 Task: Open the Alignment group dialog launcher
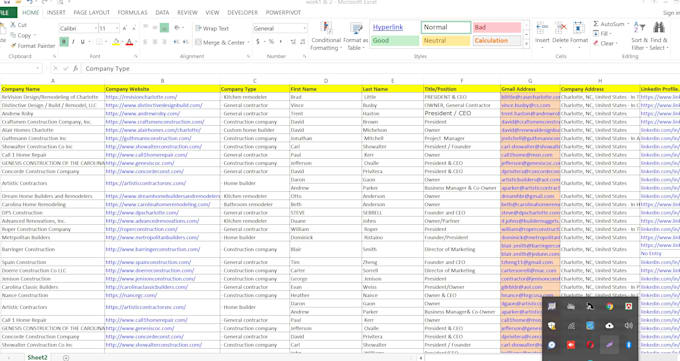pos(248,56)
